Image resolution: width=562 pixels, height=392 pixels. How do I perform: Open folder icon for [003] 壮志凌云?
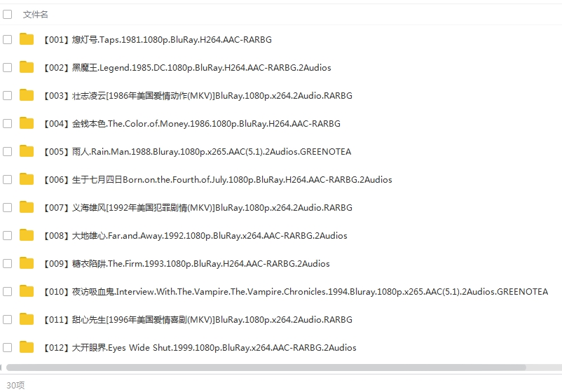(x=27, y=95)
